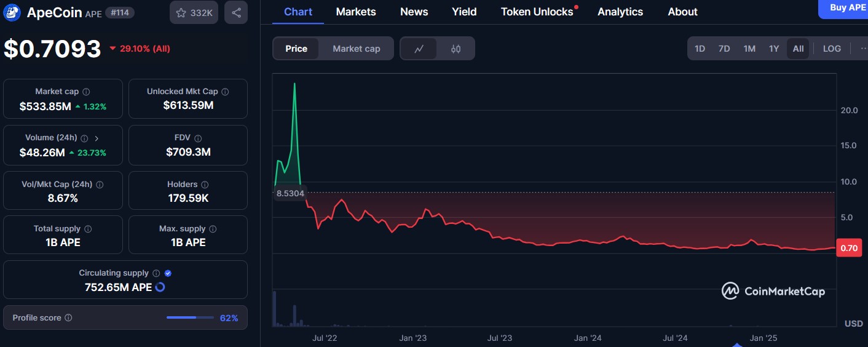Open Volume (24h) info icon
The height and width of the screenshot is (347, 868).
84,138
